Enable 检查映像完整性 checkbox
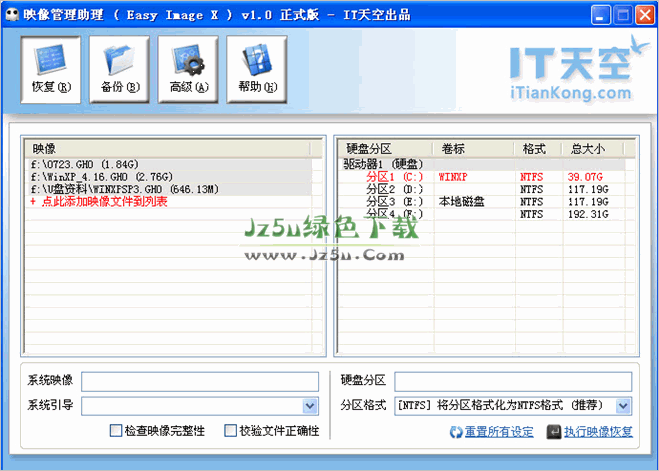The height and width of the screenshot is (471, 659). [x=116, y=430]
